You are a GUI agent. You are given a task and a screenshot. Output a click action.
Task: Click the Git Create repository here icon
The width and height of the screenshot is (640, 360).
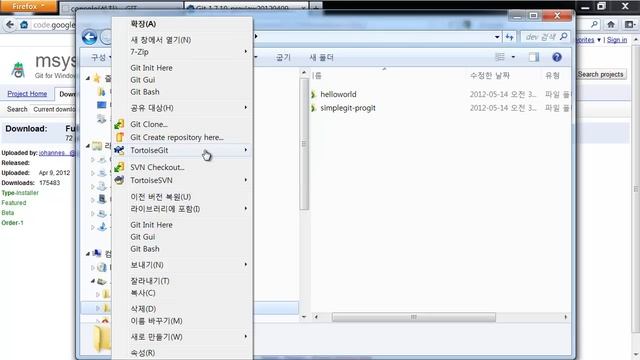click(120, 137)
